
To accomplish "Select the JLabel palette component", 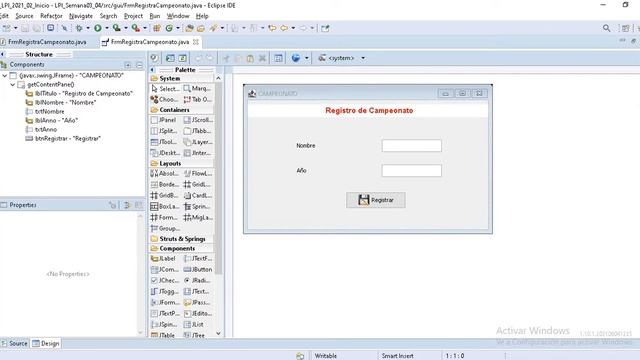I will (x=163, y=258).
